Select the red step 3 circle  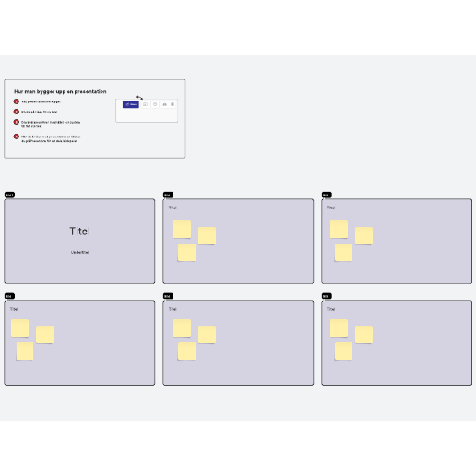point(17,122)
